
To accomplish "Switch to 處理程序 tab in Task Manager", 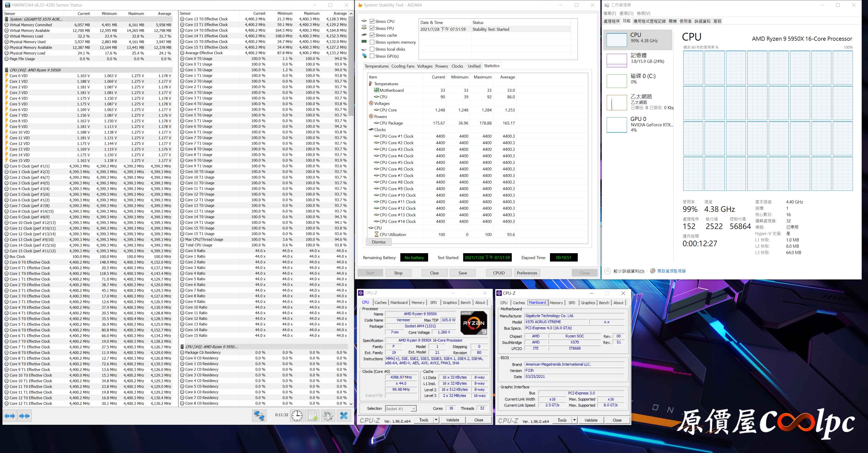I will pos(611,21).
